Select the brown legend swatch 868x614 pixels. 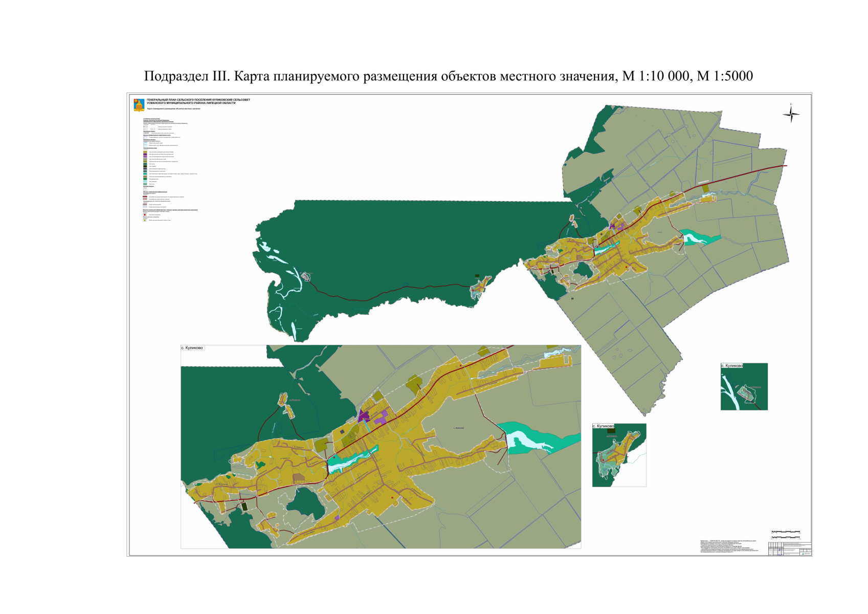tap(145, 177)
